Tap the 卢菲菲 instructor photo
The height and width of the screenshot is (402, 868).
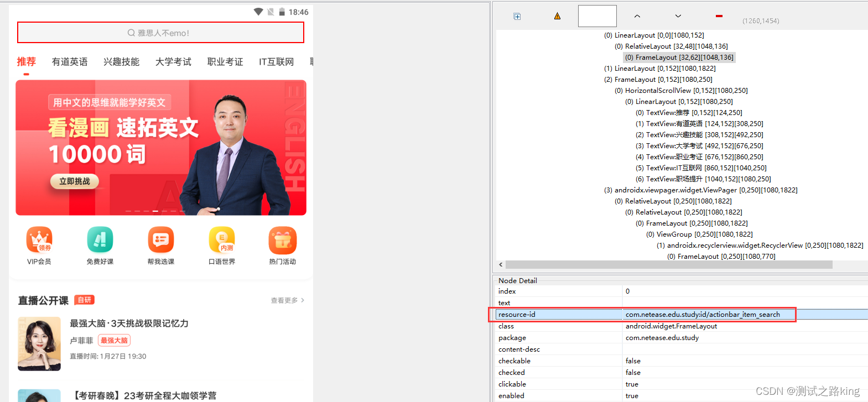click(x=39, y=343)
